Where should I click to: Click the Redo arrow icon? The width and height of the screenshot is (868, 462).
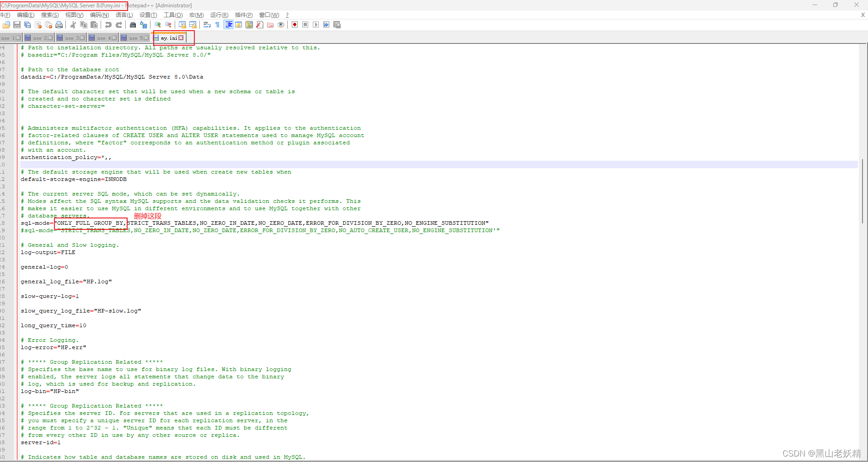click(x=119, y=25)
